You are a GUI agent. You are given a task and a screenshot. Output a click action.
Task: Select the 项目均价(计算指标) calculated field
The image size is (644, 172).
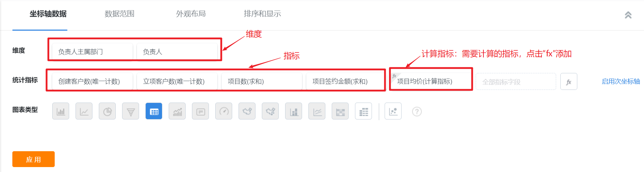click(431, 81)
